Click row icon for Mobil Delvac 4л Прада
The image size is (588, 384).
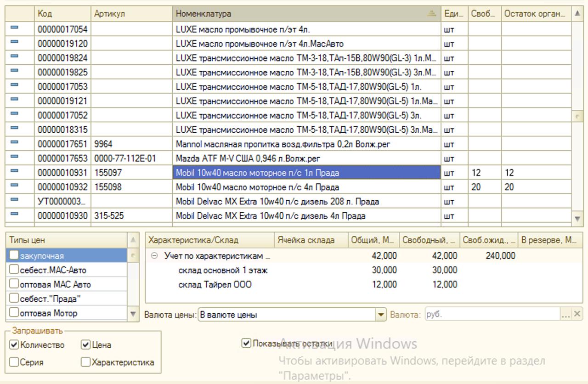point(14,215)
